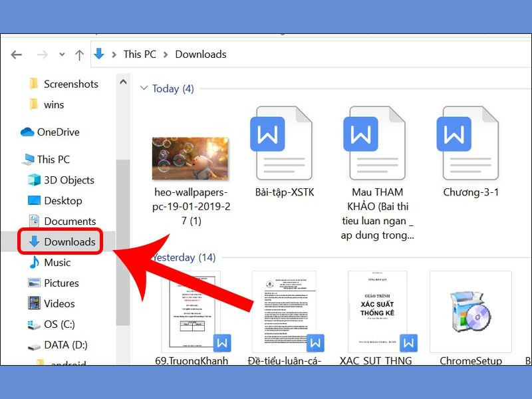The width and height of the screenshot is (532, 399).
Task: Open Desktop in the navigation pane
Action: pos(55,201)
